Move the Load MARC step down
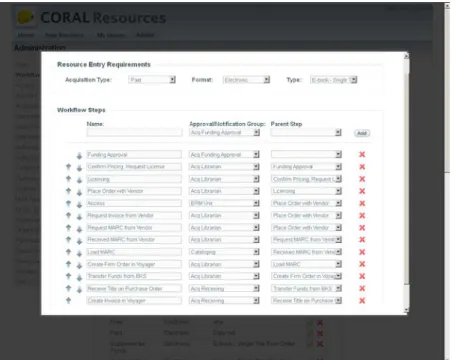The height and width of the screenshot is (360, 453). point(79,254)
